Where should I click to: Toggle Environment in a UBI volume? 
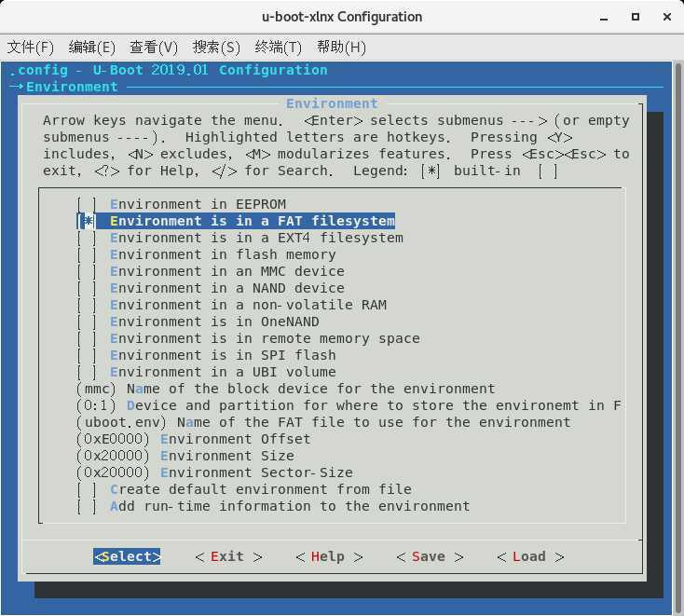(206, 372)
